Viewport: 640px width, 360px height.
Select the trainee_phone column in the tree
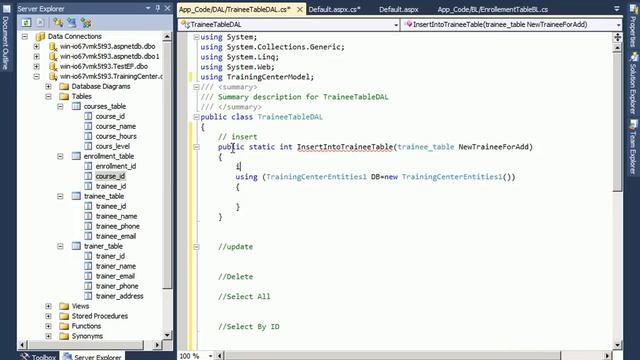[118, 226]
